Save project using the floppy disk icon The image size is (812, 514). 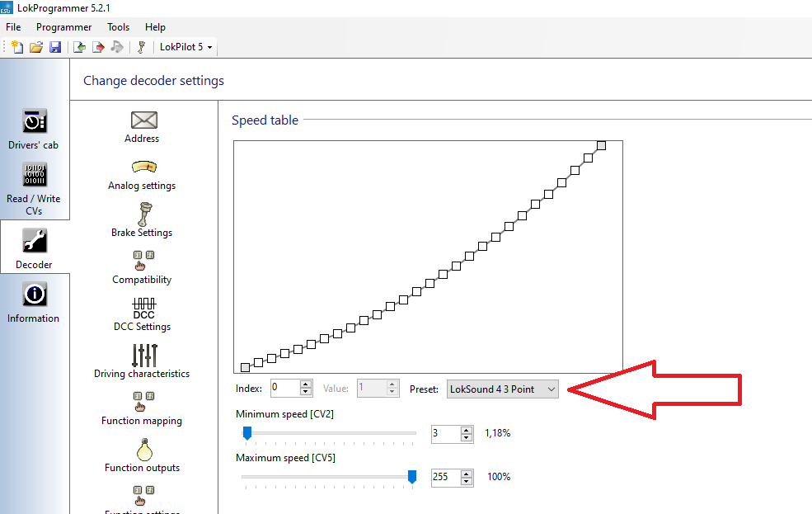click(54, 47)
